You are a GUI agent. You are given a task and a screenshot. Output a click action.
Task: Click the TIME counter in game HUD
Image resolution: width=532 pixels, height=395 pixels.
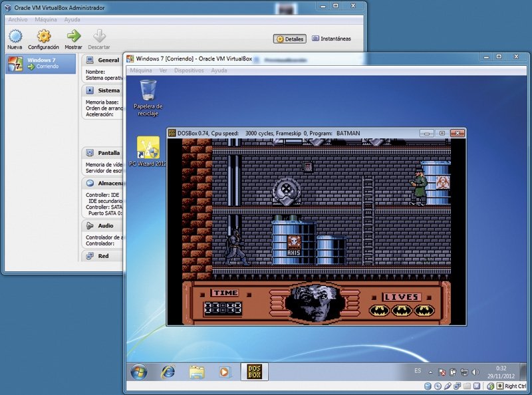pyautogui.click(x=223, y=309)
